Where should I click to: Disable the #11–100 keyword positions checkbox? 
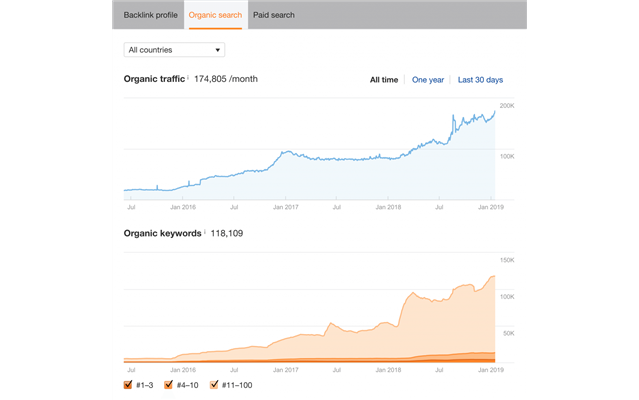click(x=215, y=384)
